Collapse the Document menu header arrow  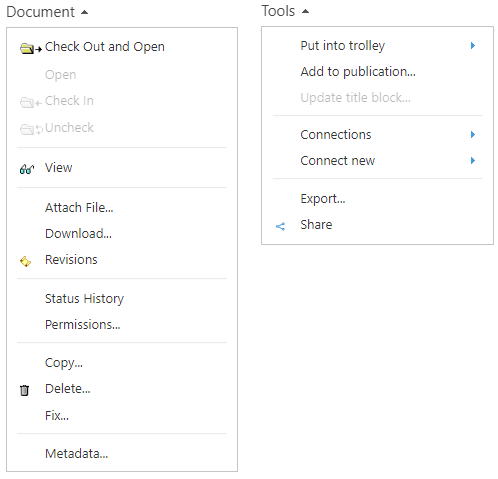tap(84, 12)
